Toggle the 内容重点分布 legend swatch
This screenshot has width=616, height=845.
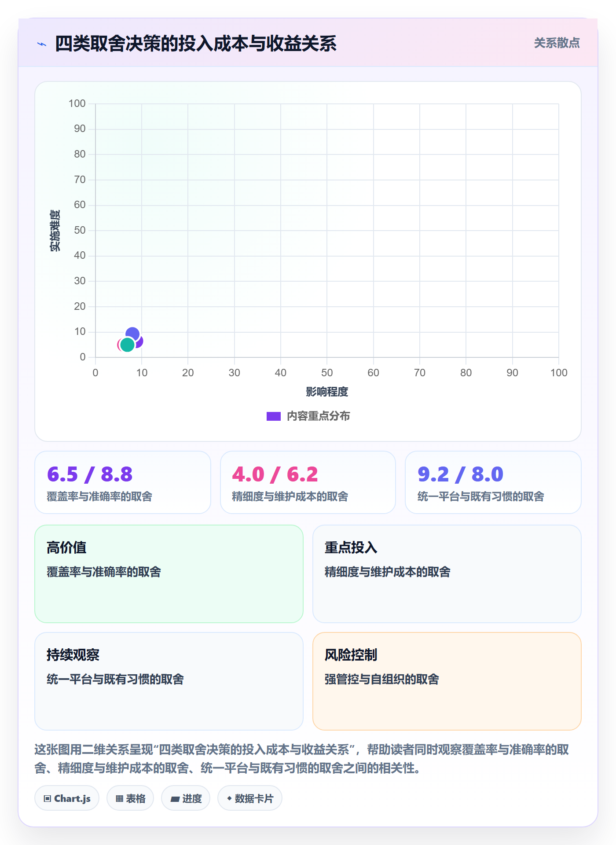pyautogui.click(x=273, y=416)
